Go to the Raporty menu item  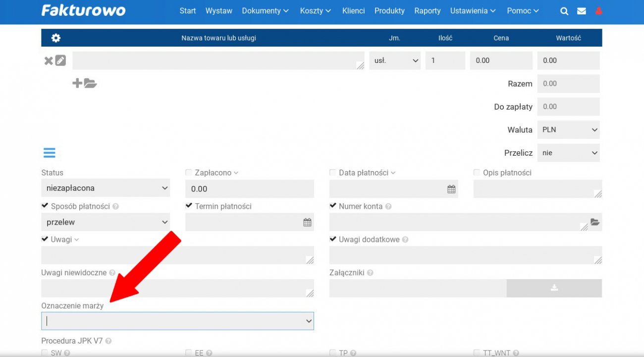point(427,11)
